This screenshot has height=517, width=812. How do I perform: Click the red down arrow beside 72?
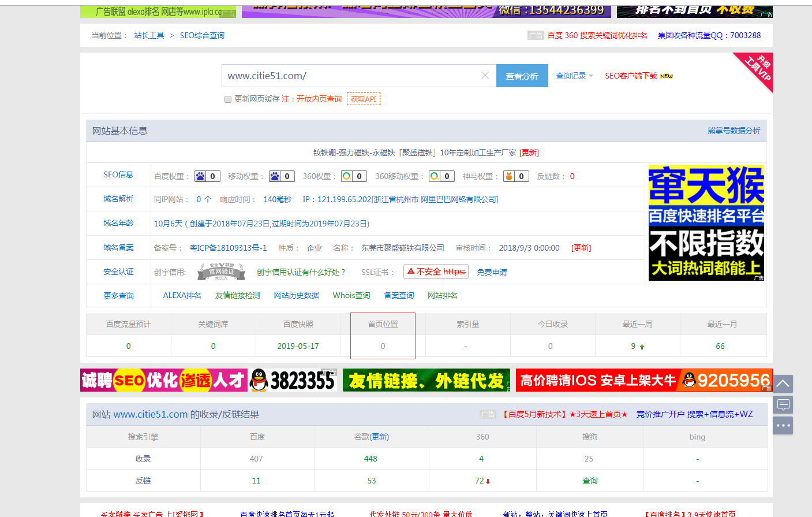click(x=488, y=481)
